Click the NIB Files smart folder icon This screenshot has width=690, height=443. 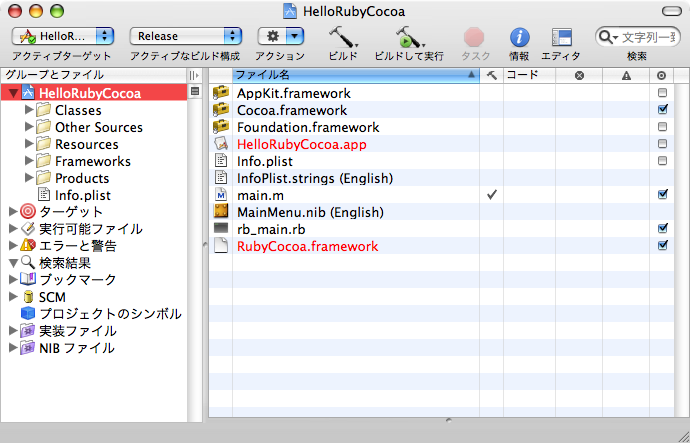tap(27, 348)
